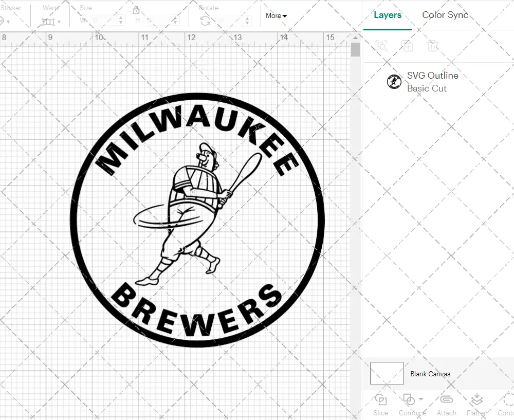Select the SVG Outline layer name
514x420 pixels.
pyautogui.click(x=433, y=76)
